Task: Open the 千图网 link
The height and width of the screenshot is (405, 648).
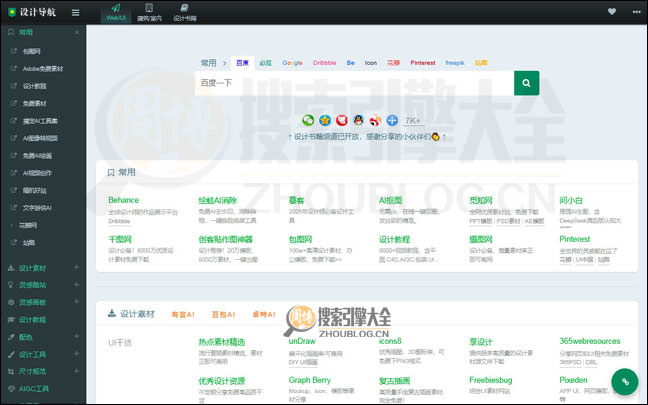Action: [120, 239]
